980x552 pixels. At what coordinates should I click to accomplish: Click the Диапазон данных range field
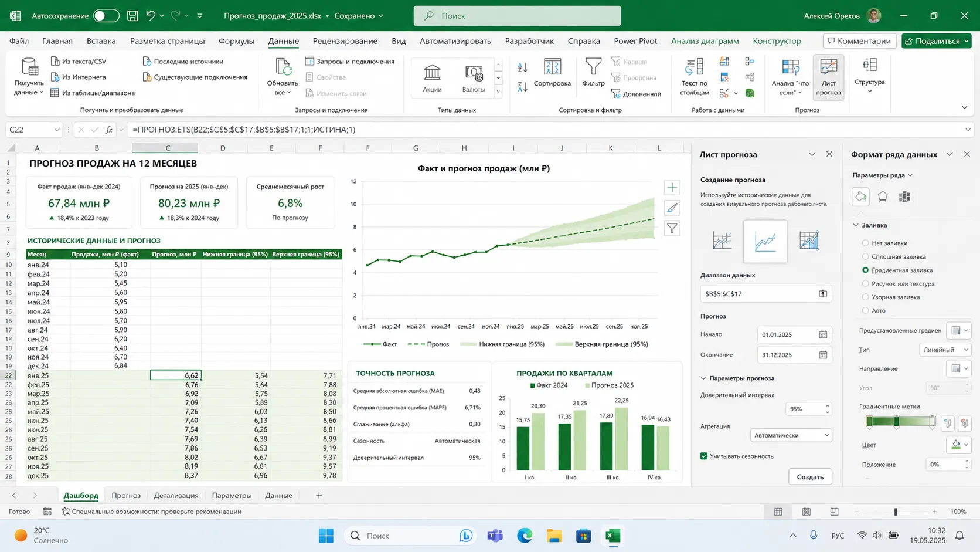pyautogui.click(x=766, y=293)
